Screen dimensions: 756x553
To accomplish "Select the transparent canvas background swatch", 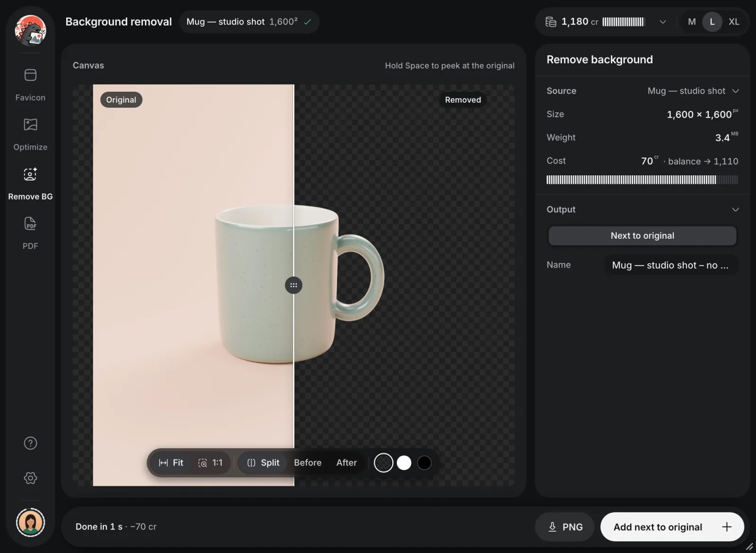I will (x=384, y=463).
